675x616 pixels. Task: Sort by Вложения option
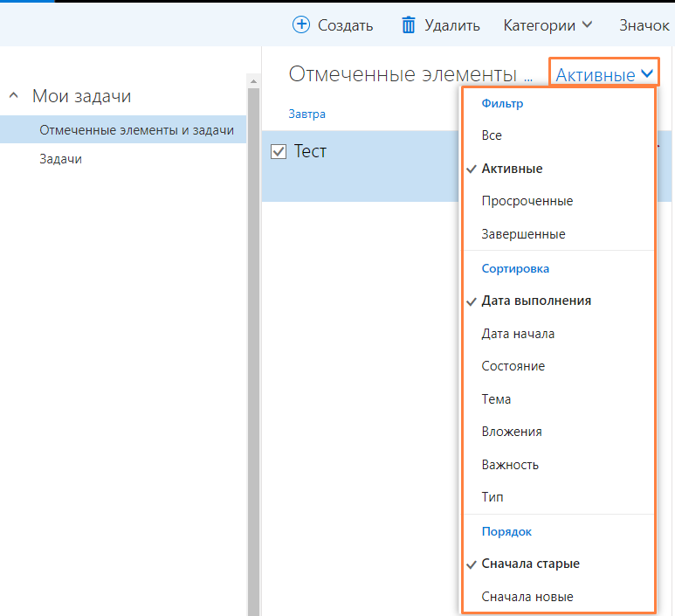point(511,432)
